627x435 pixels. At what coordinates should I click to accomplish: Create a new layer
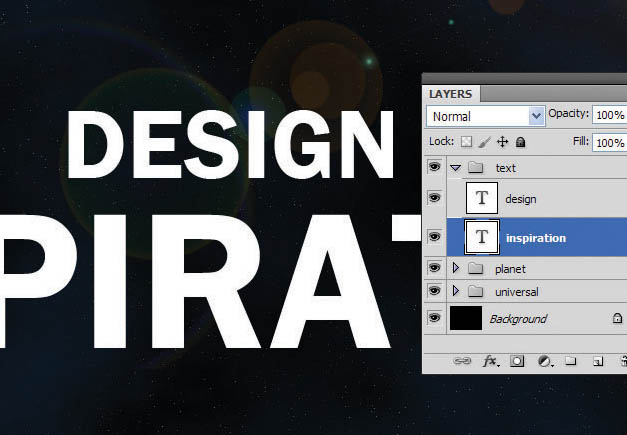coord(598,361)
